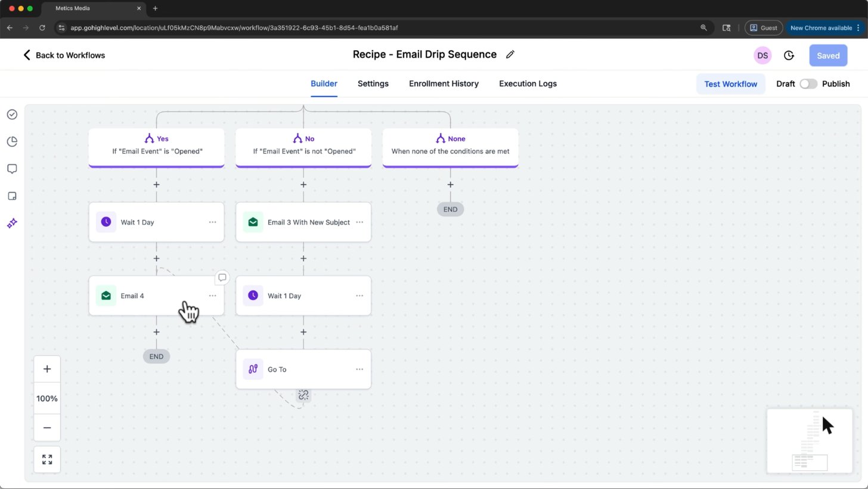Screen dimensions: 868x489
Task: Click the DS user avatar
Action: point(762,55)
